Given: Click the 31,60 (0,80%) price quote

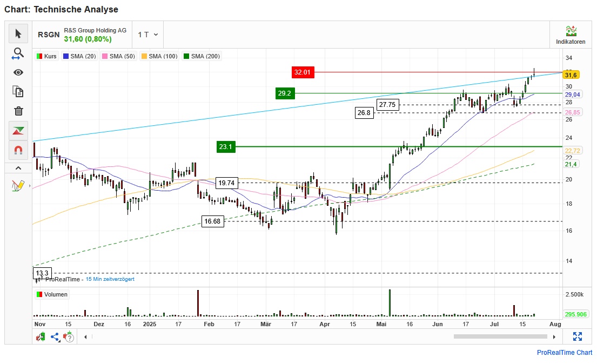Looking at the screenshot, I should click(x=88, y=39).
